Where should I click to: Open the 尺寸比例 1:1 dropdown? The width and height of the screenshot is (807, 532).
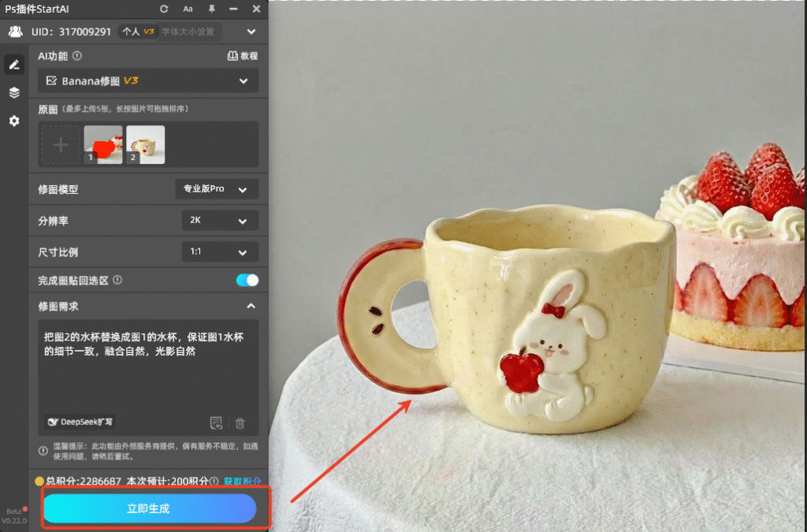point(219,252)
